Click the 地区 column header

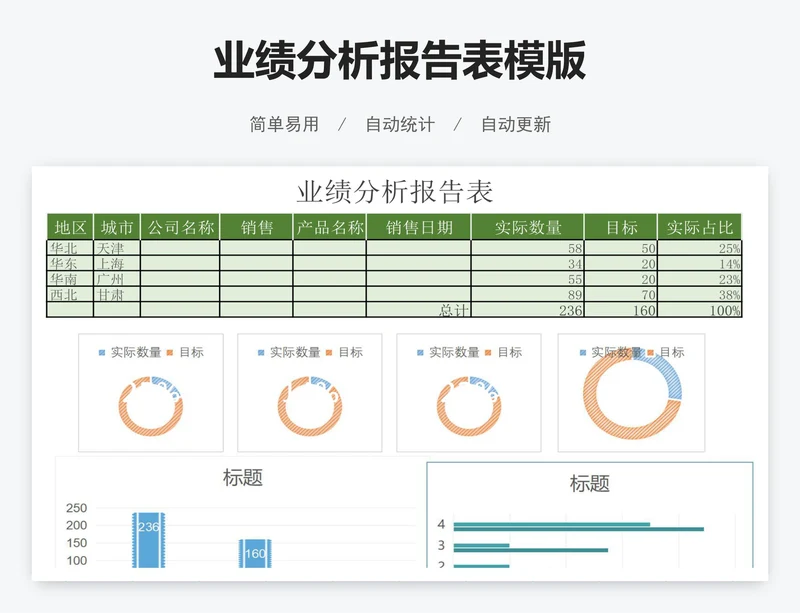(70, 227)
